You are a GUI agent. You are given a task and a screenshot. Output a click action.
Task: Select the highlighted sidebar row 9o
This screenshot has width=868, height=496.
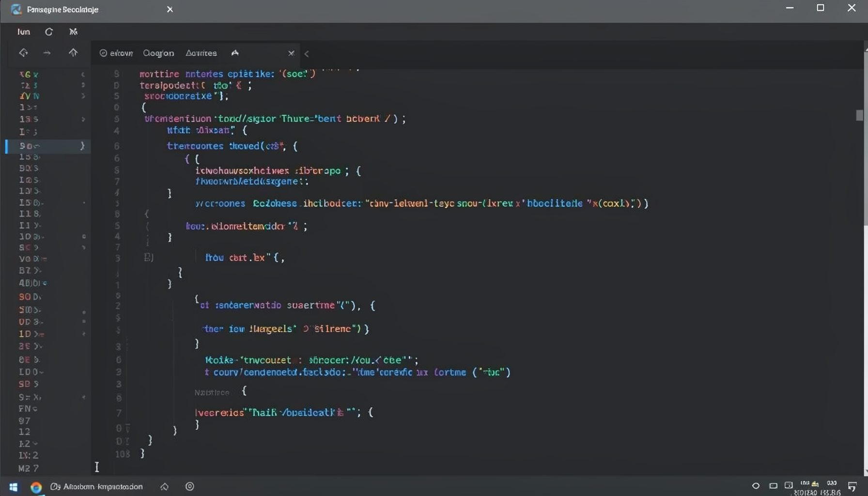click(x=47, y=146)
